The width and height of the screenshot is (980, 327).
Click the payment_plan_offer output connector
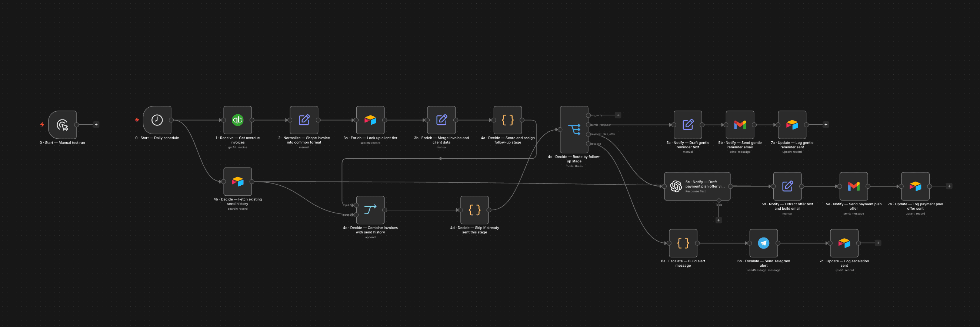click(x=588, y=134)
